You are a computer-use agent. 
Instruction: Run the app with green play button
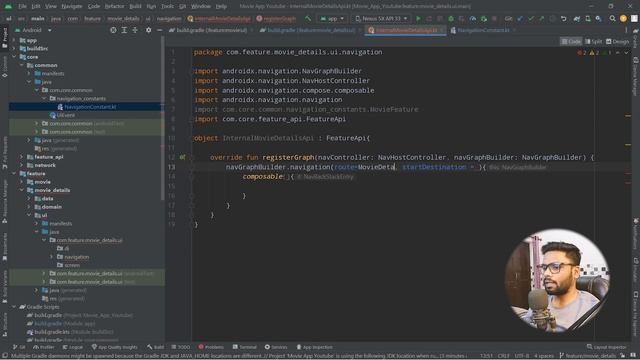coord(418,18)
